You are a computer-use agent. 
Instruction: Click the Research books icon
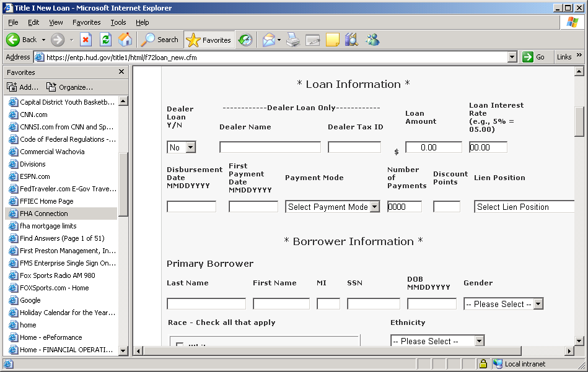tap(352, 40)
